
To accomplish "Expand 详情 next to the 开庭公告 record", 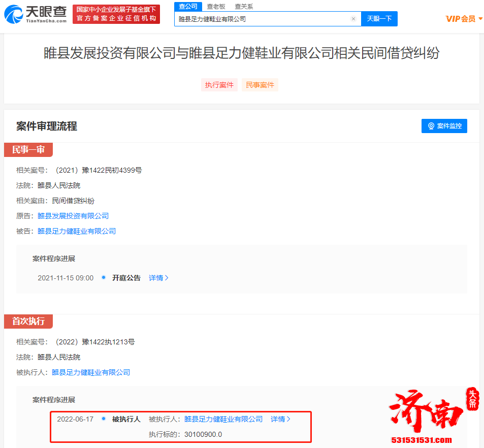I will pos(157,278).
